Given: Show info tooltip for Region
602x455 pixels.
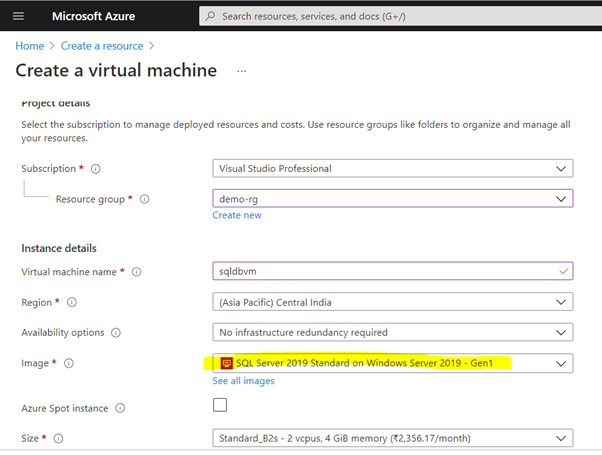Looking at the screenshot, I should (x=72, y=302).
